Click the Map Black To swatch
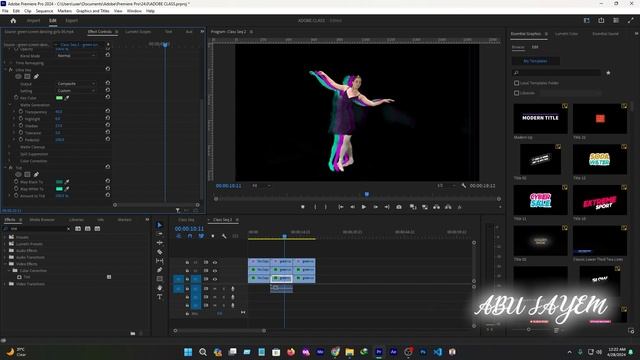640x360 pixels. (x=59, y=182)
